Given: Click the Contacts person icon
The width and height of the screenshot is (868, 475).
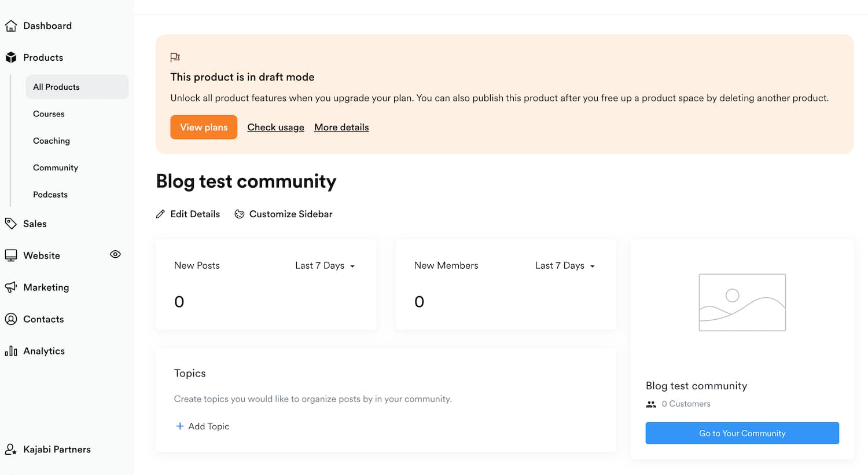Looking at the screenshot, I should click(x=11, y=319).
